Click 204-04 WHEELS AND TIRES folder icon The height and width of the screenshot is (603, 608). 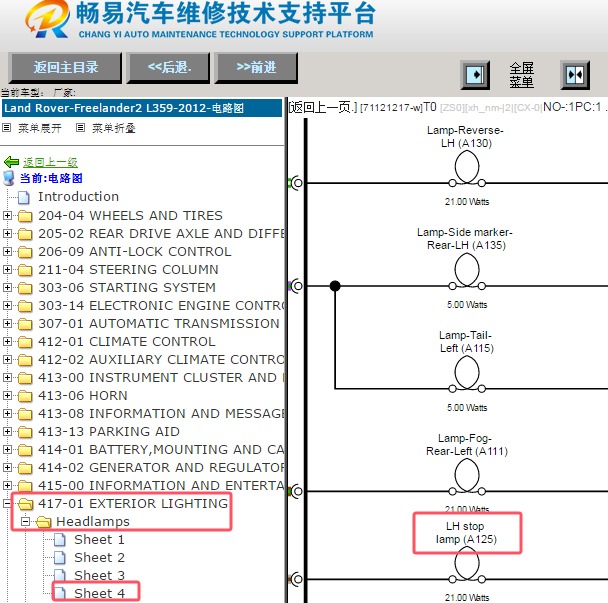[x=25, y=216]
